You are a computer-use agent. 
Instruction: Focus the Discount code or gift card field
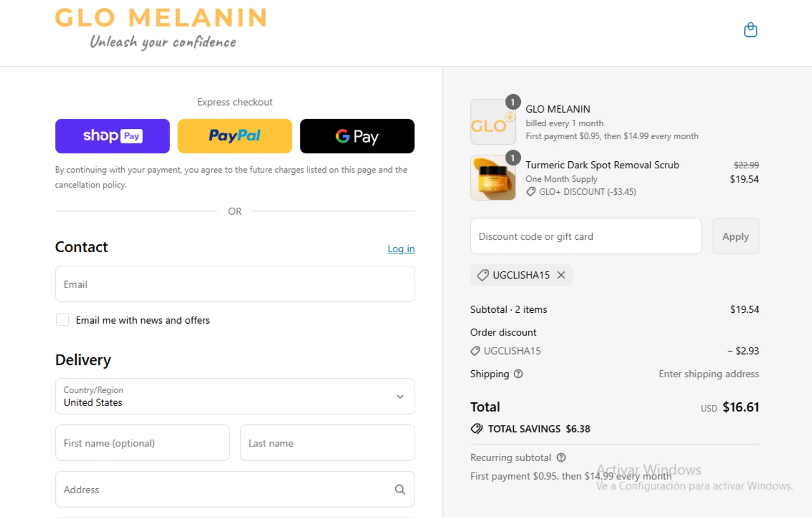[586, 236]
